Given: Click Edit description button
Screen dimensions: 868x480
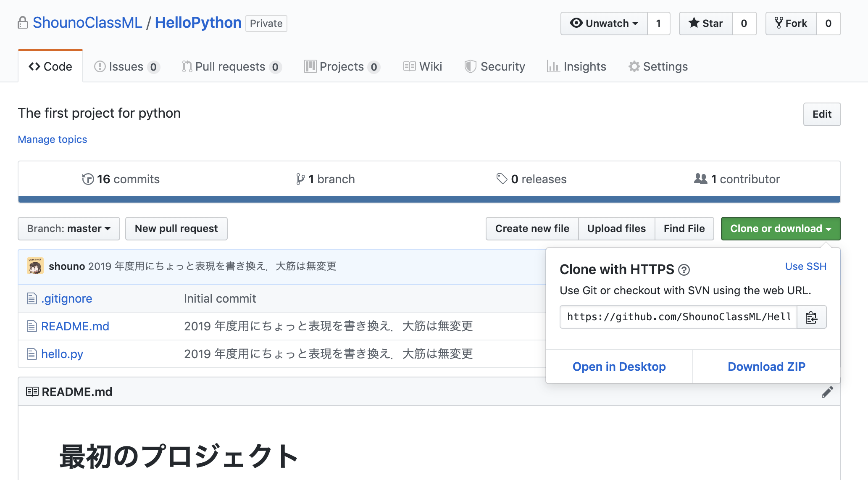Looking at the screenshot, I should 822,114.
